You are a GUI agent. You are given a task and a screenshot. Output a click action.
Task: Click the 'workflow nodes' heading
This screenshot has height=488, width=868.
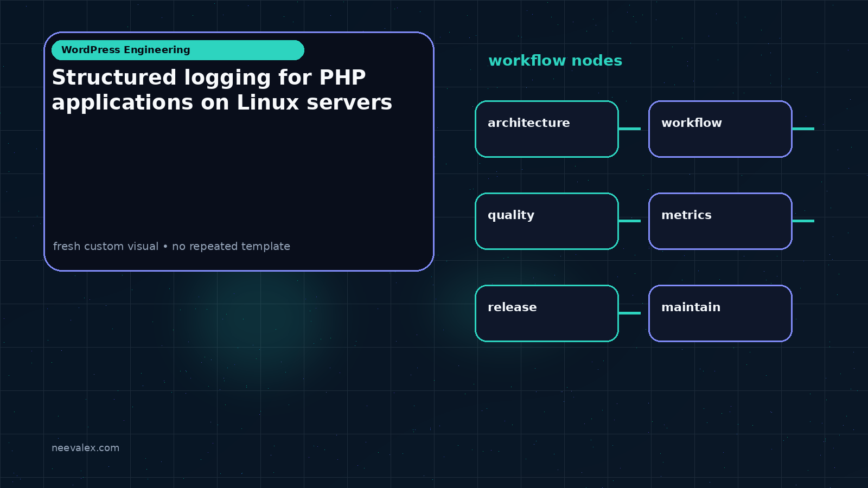click(x=555, y=61)
